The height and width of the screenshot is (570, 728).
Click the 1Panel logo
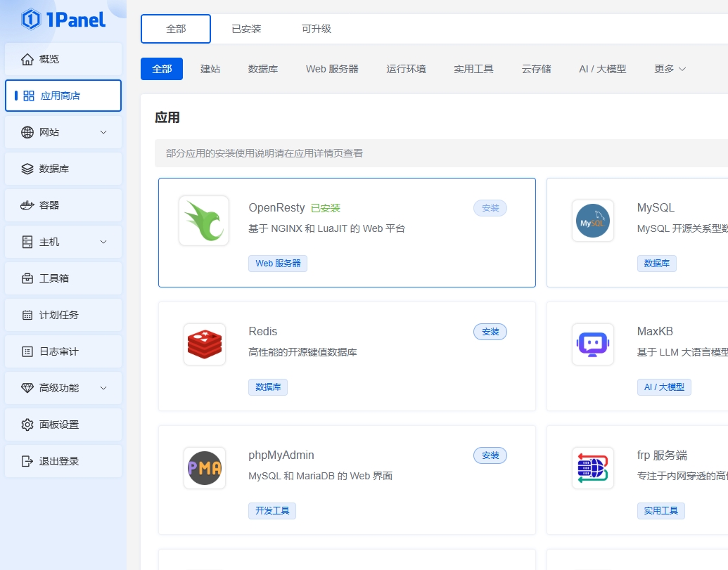63,20
